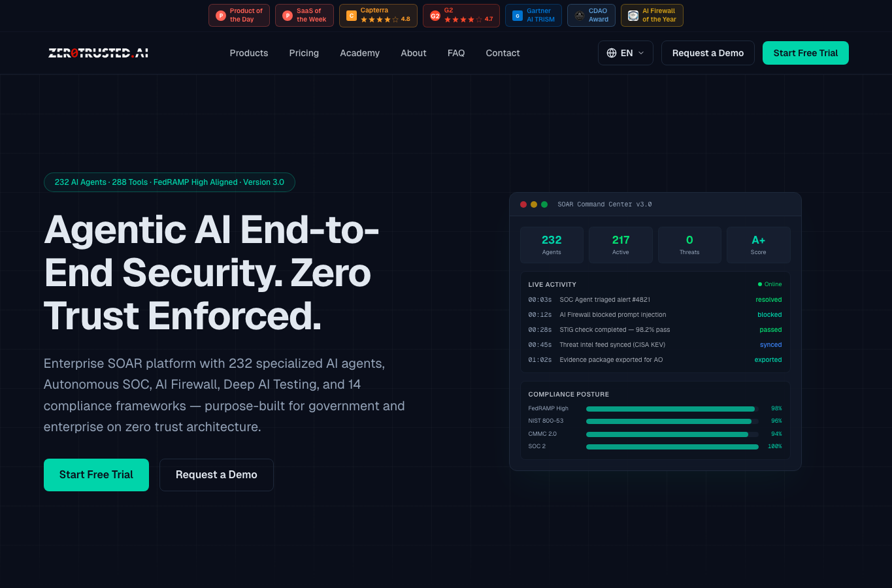892x588 pixels.
Task: Click the SOC 2 progress bar
Action: click(672, 447)
